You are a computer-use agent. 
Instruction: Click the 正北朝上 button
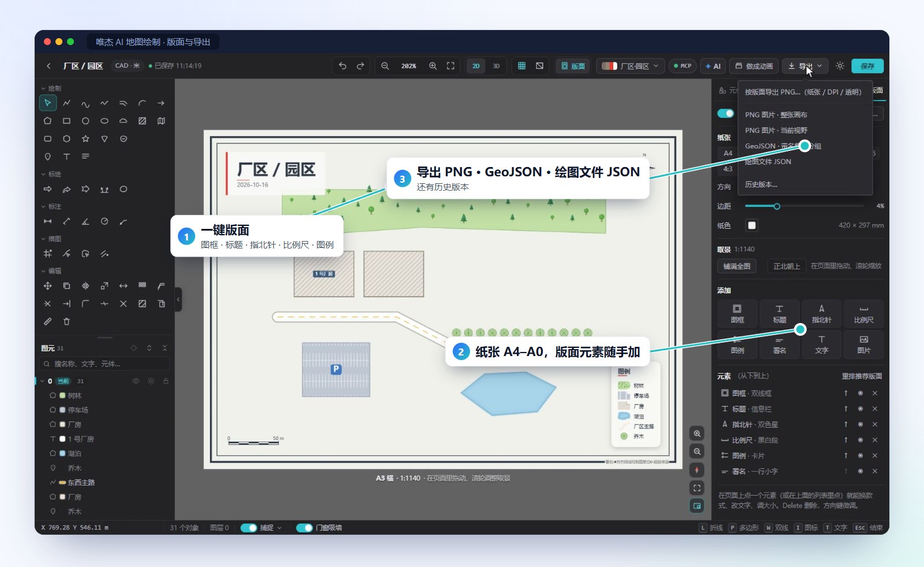click(x=787, y=266)
